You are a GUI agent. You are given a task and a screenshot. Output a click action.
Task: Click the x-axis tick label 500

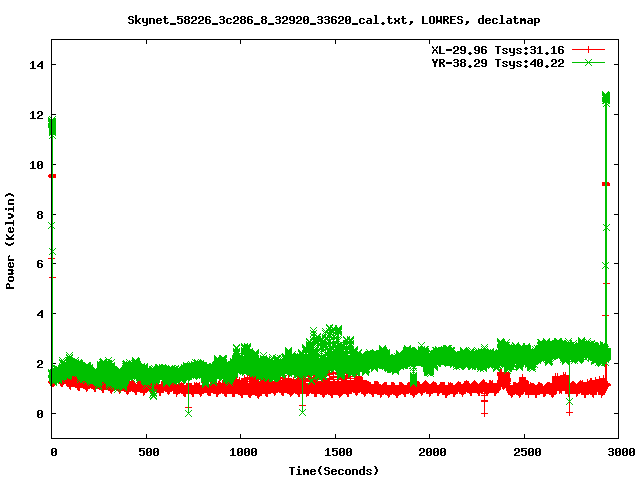pos(149,452)
